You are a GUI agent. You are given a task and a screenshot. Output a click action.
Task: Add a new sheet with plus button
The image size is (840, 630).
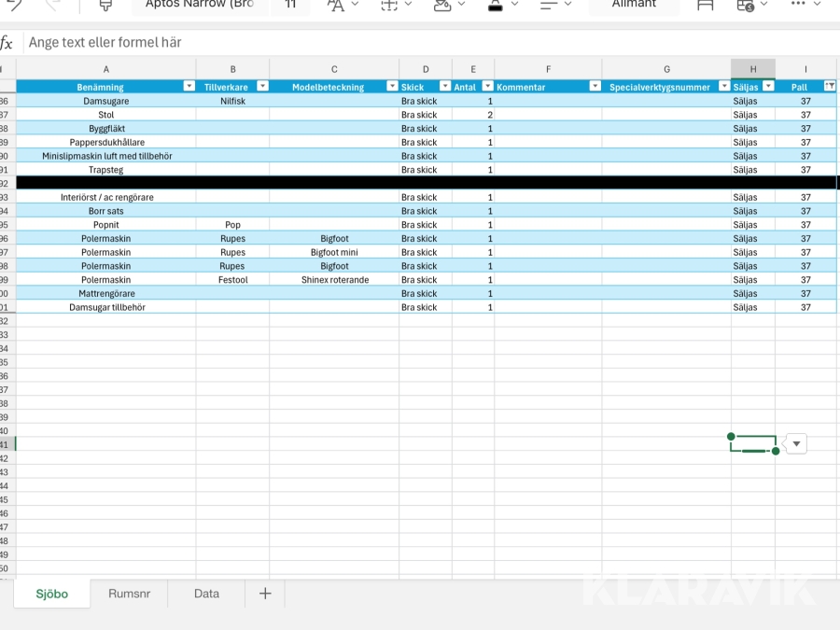(265, 594)
